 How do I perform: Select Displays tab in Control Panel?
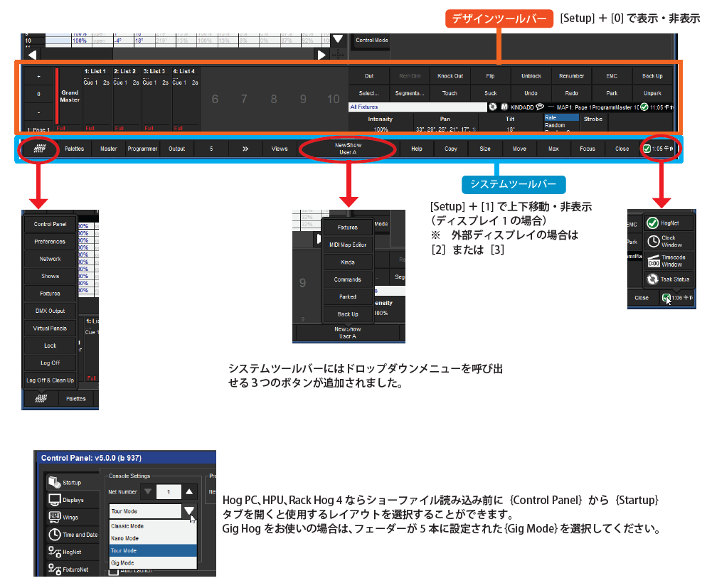[72, 500]
